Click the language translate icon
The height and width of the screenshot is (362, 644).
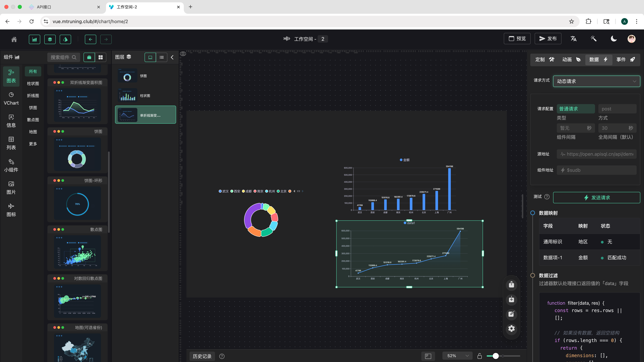click(574, 39)
